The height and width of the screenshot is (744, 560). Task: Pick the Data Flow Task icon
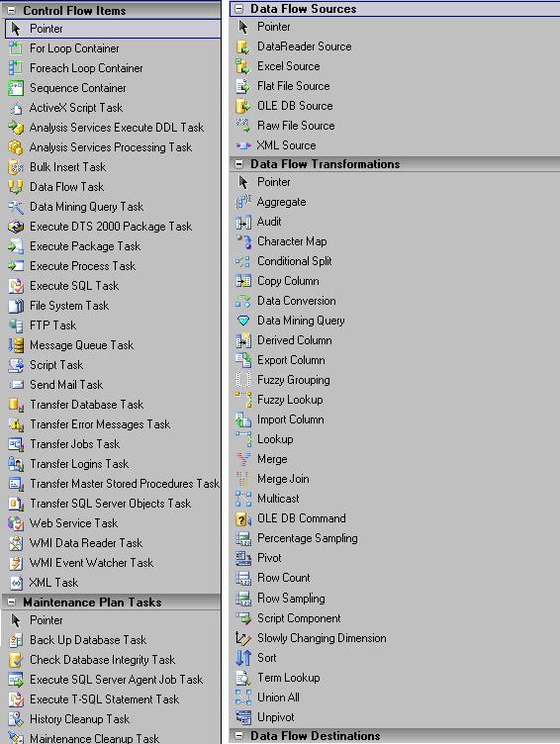click(16, 187)
